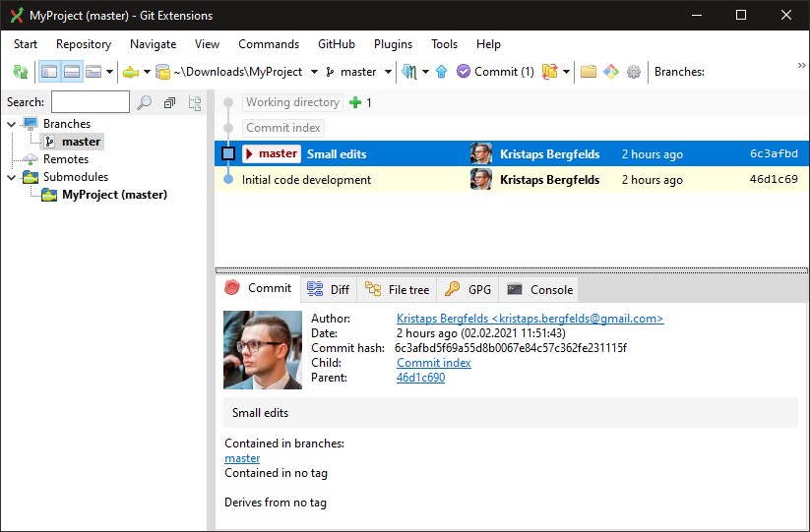Open the Start menu item

(26, 44)
